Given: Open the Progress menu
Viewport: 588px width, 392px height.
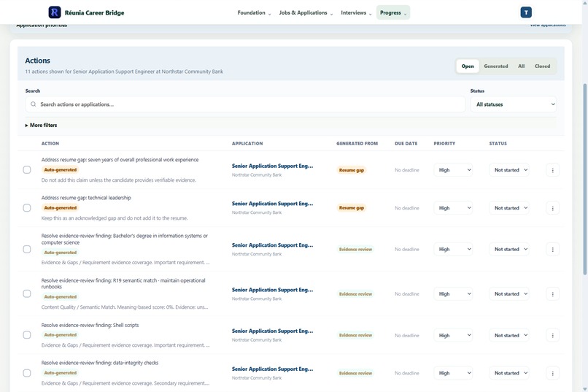Looking at the screenshot, I should tap(393, 12).
